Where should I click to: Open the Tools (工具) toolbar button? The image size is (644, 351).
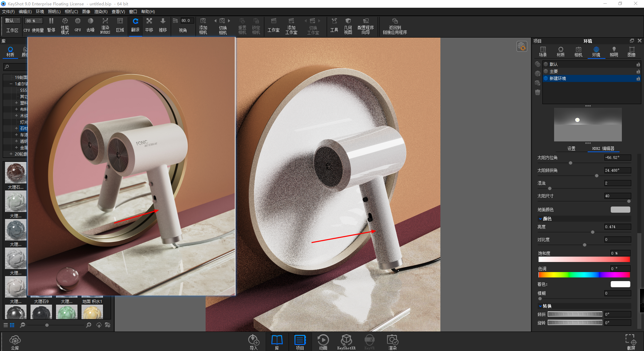click(x=334, y=25)
